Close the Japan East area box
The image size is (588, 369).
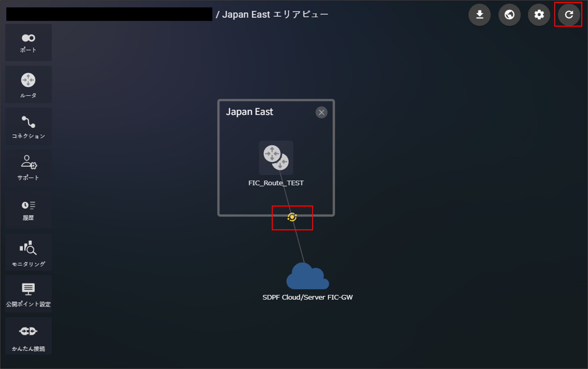coord(321,113)
